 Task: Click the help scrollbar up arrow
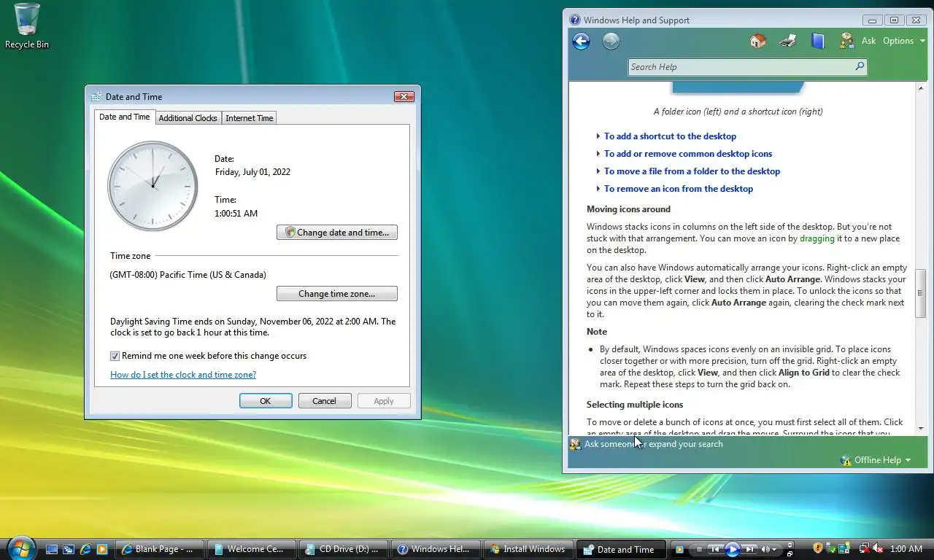click(x=920, y=87)
